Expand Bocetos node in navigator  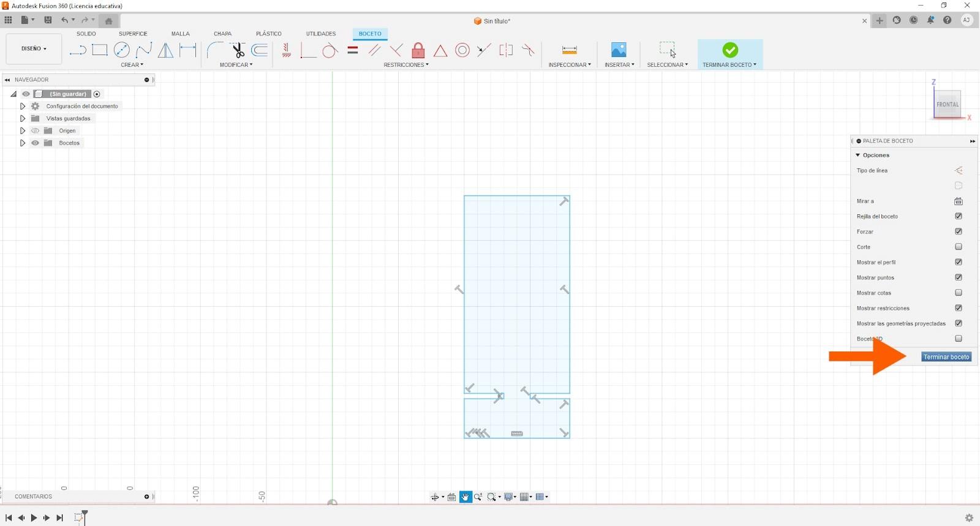[23, 143]
